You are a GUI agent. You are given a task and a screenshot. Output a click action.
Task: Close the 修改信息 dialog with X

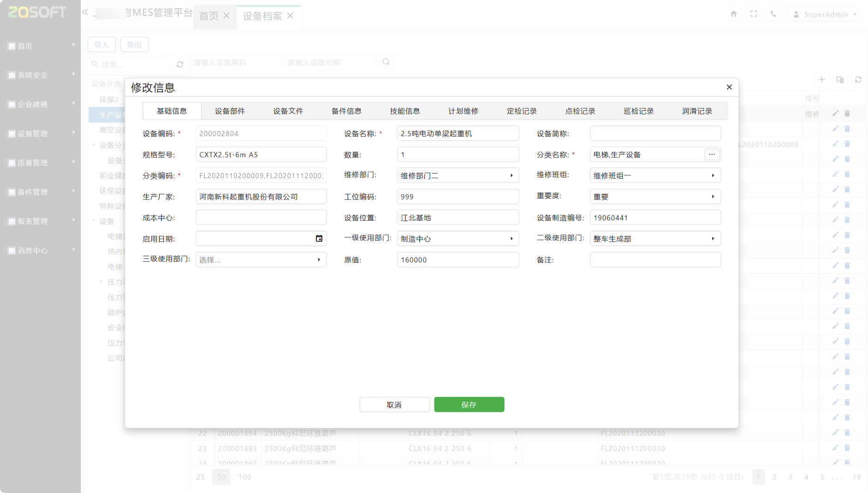point(729,87)
